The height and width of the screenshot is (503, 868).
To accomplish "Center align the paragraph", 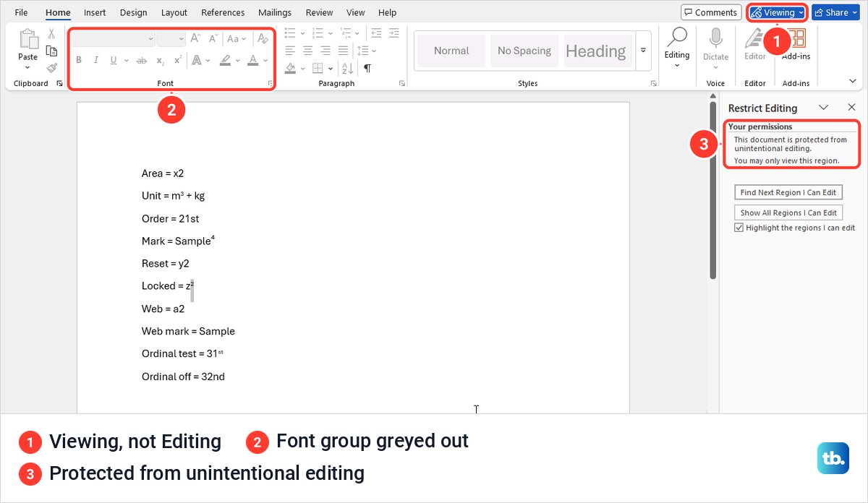I will 307,51.
